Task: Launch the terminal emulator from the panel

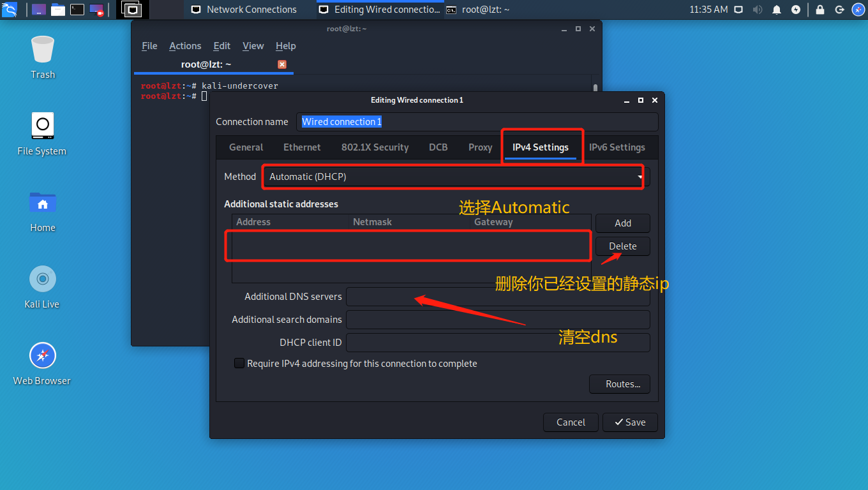Action: coord(77,10)
